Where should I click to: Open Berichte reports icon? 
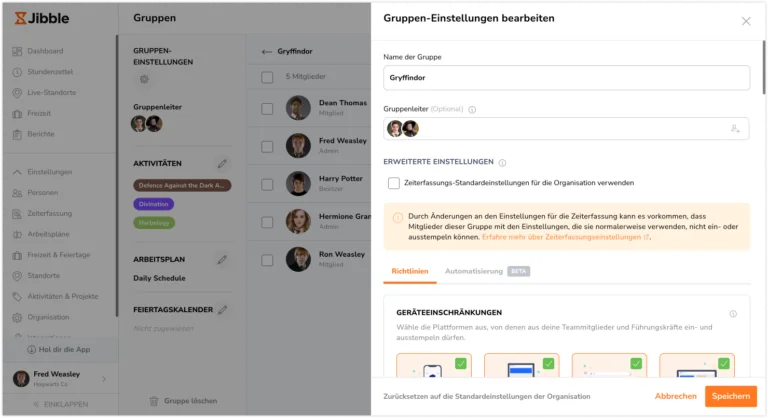[17, 134]
